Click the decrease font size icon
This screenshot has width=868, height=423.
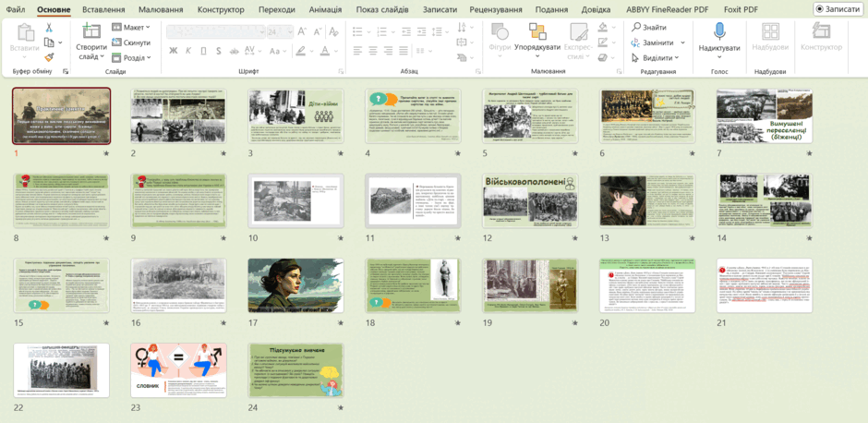318,31
